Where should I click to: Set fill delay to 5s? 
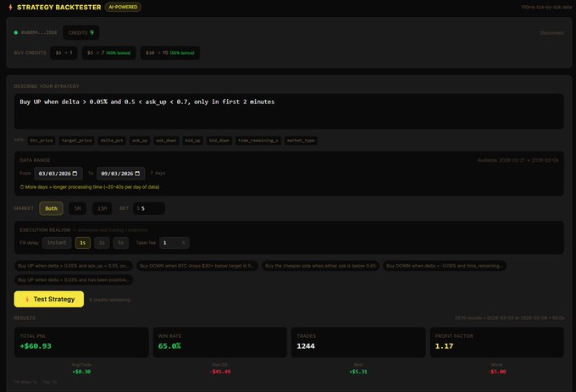121,242
